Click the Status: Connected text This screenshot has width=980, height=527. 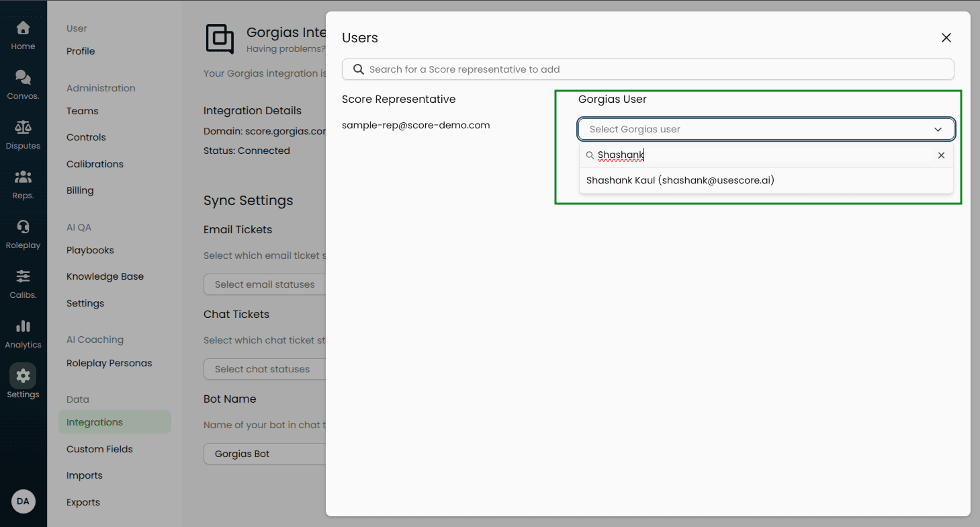tap(247, 151)
